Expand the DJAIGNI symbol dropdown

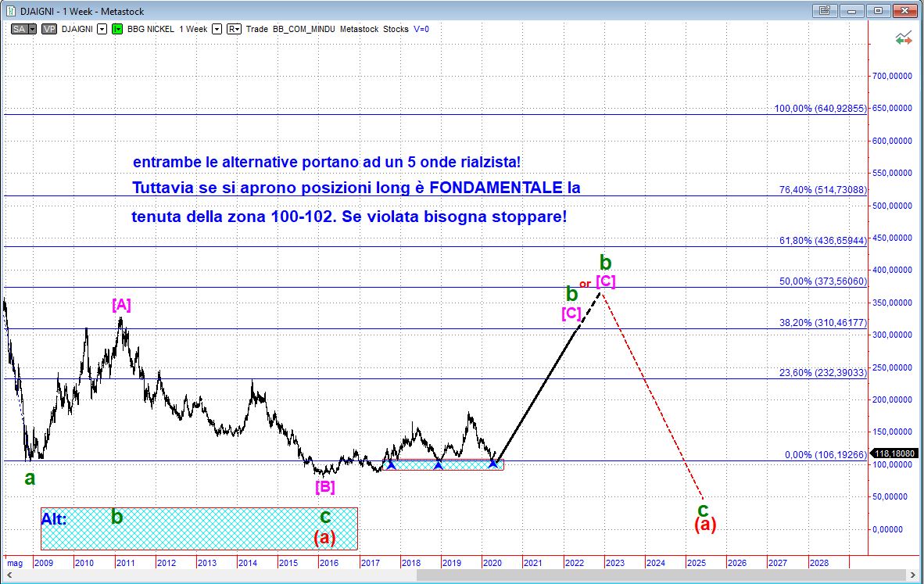click(102, 29)
